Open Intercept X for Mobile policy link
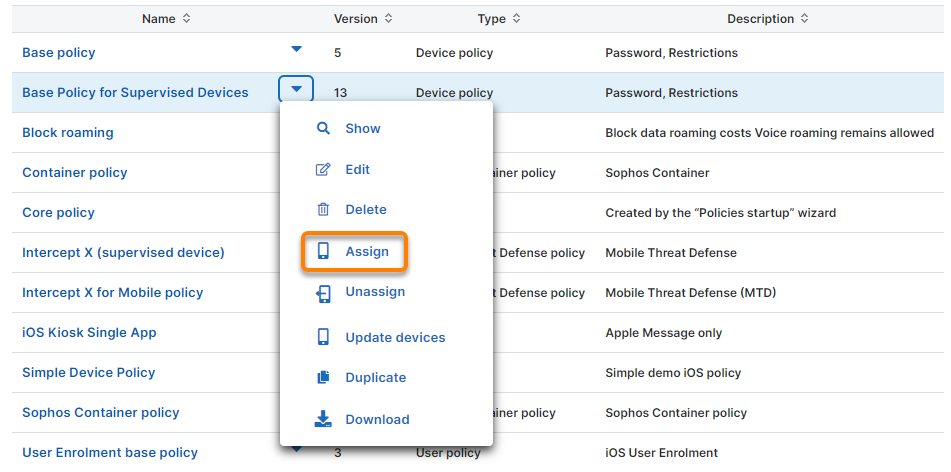 pyautogui.click(x=112, y=293)
